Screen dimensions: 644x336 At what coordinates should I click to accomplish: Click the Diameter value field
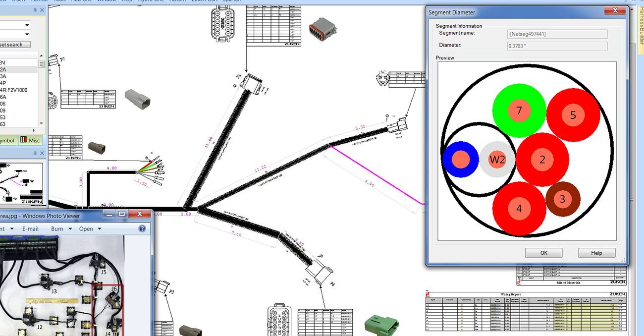point(557,46)
